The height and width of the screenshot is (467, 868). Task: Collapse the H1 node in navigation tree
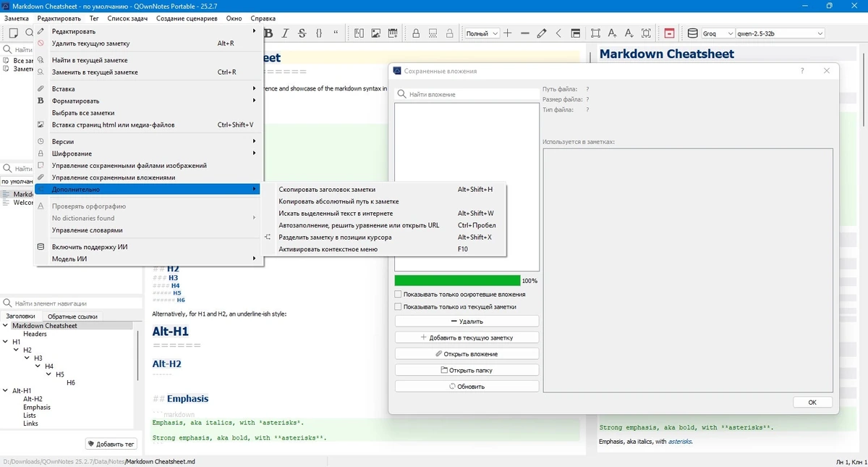point(7,342)
